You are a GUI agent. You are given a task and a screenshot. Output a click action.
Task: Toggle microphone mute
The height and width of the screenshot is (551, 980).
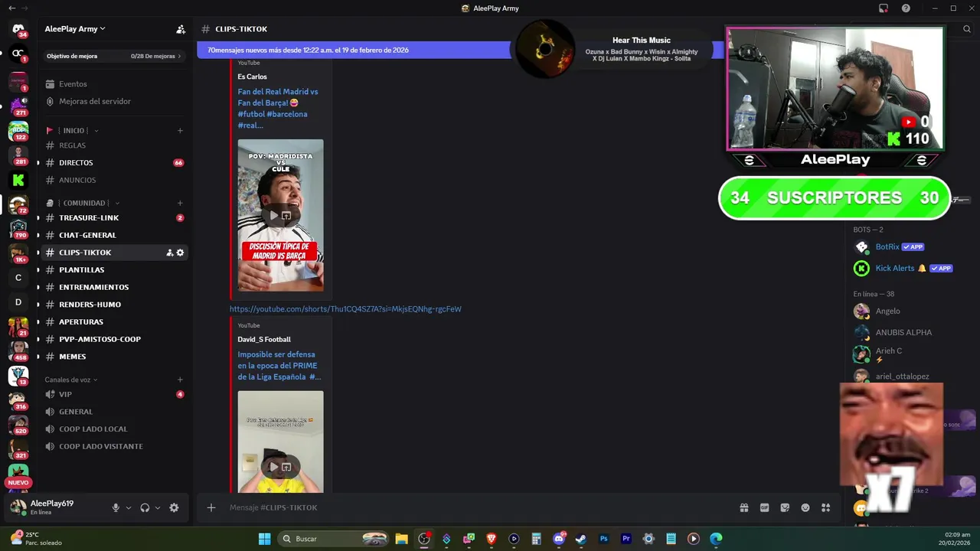coord(116,507)
